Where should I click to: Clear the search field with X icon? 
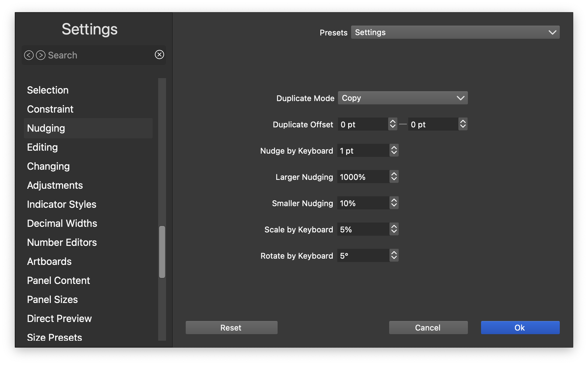click(x=159, y=54)
